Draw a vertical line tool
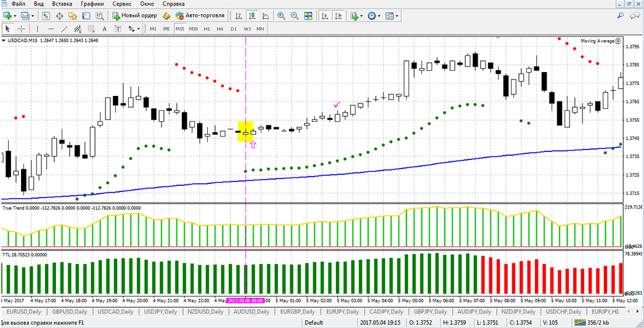 [x=38, y=29]
